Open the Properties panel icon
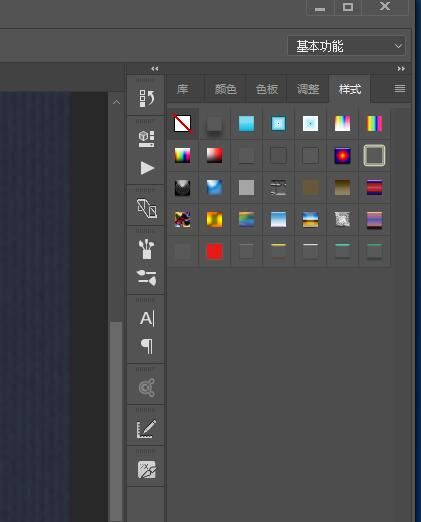Image resolution: width=421 pixels, height=522 pixels. point(146,139)
